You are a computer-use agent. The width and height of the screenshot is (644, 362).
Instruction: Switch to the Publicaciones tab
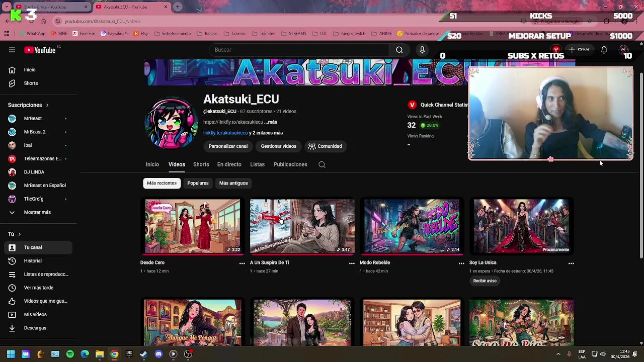[290, 164]
